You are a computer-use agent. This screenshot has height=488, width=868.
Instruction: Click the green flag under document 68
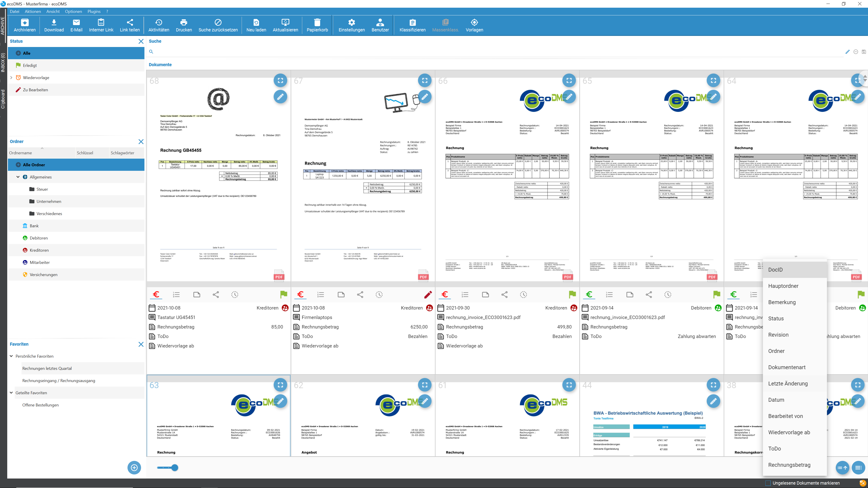pyautogui.click(x=284, y=295)
